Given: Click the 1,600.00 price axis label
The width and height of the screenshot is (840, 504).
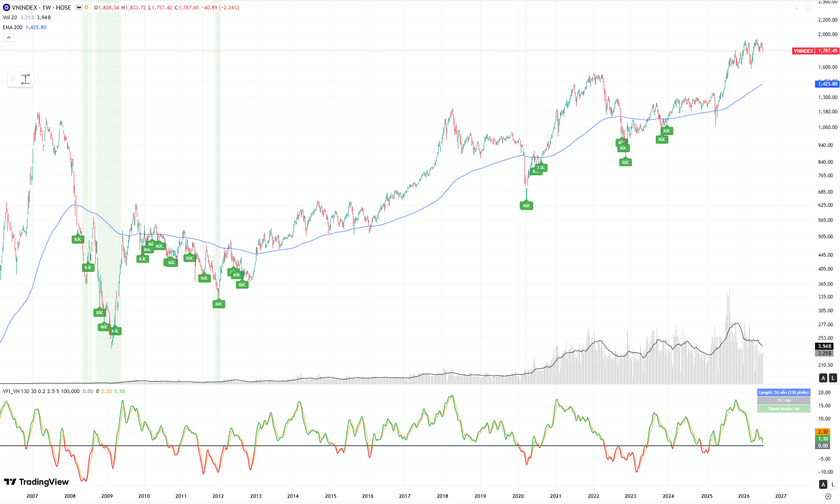Looking at the screenshot, I should pos(828,67).
